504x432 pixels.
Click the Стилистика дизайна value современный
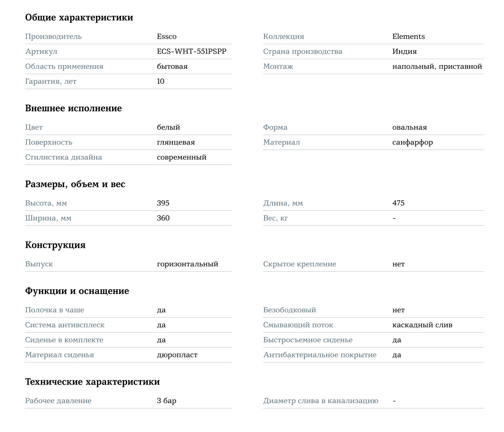pyautogui.click(x=181, y=157)
